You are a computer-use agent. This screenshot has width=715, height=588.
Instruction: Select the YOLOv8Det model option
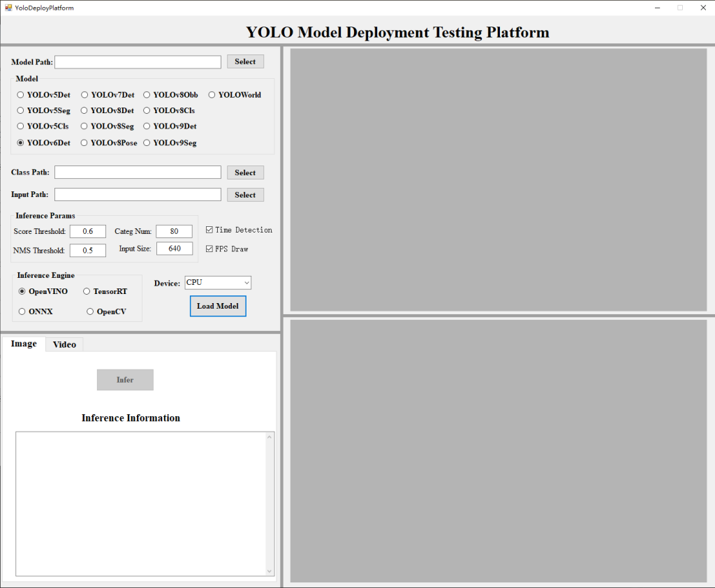tap(85, 110)
